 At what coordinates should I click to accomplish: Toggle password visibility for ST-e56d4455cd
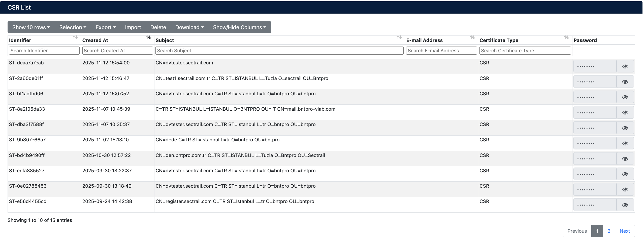[625, 205]
